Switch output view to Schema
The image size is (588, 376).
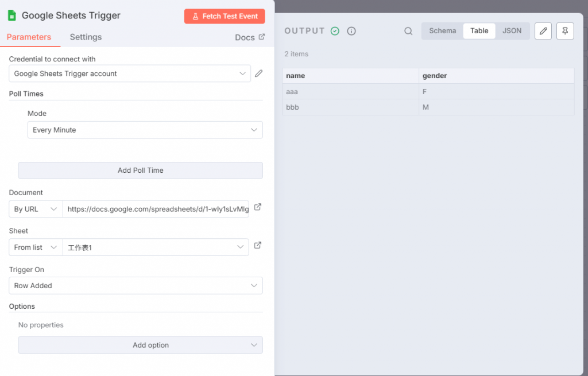click(x=443, y=31)
